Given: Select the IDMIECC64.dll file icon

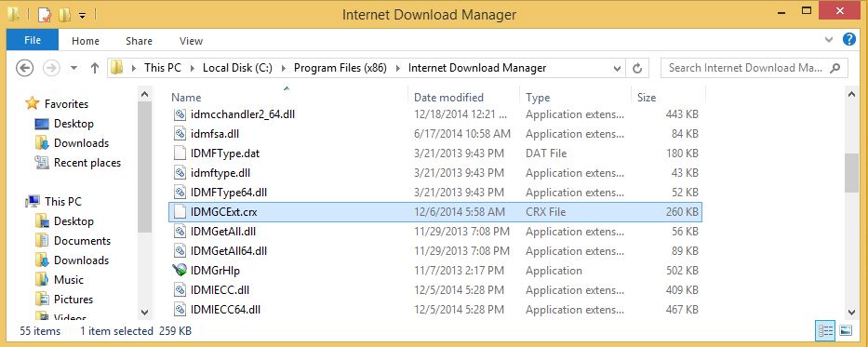Looking at the screenshot, I should [179, 310].
